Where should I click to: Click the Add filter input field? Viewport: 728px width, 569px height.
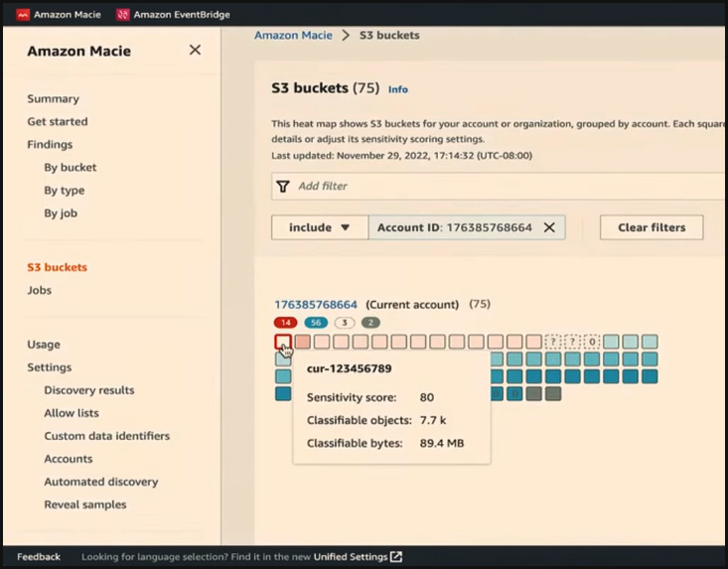[500, 186]
